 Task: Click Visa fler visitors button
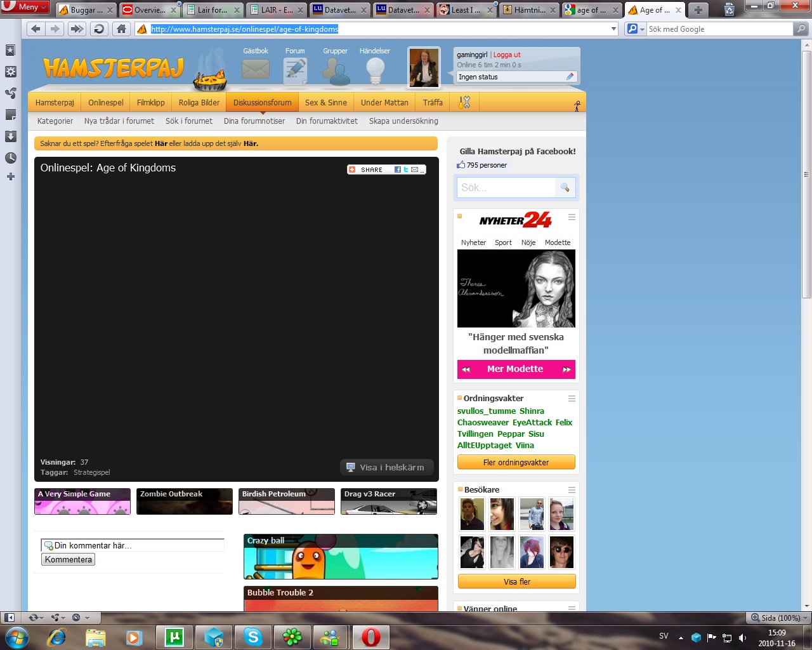517,581
